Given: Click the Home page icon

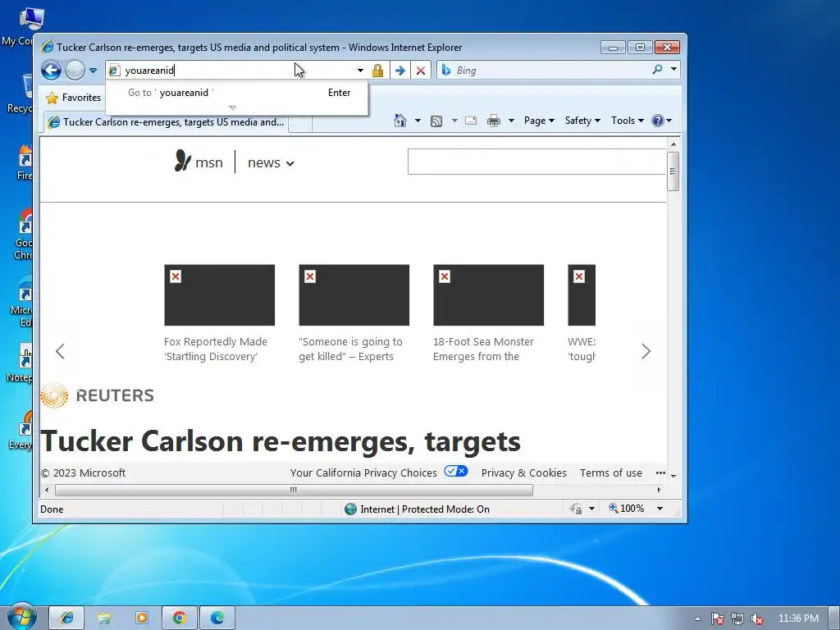Looking at the screenshot, I should click(400, 121).
